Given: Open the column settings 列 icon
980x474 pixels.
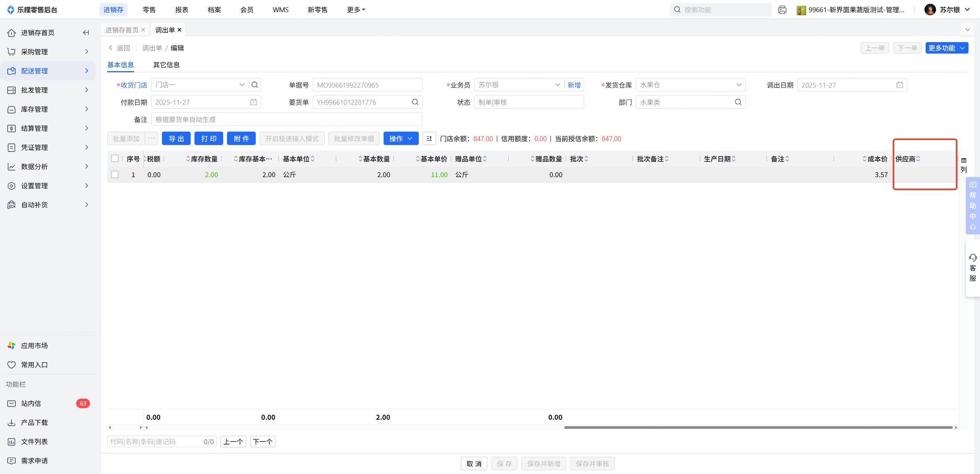Looking at the screenshot, I should [x=964, y=165].
